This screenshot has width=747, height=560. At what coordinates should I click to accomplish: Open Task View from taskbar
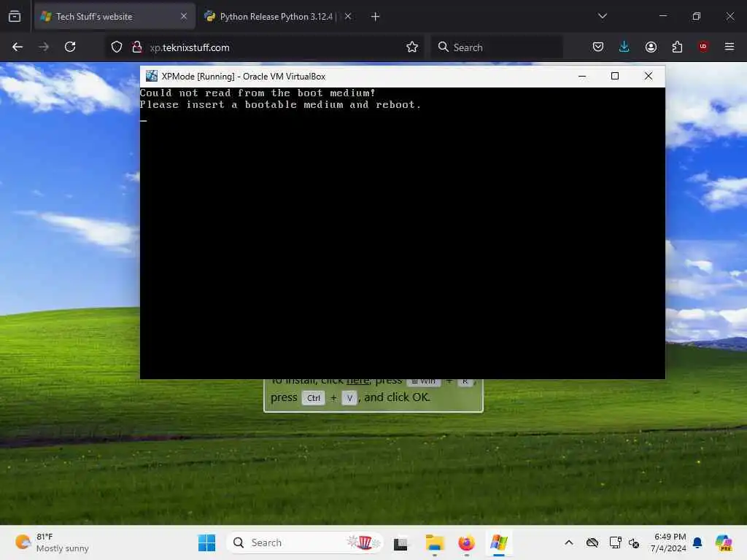point(400,543)
